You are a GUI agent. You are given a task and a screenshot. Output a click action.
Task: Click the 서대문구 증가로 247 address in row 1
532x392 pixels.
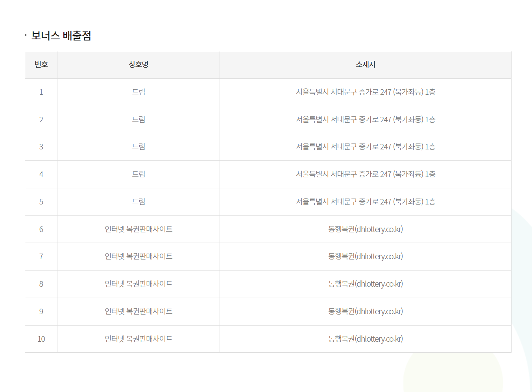(366, 92)
